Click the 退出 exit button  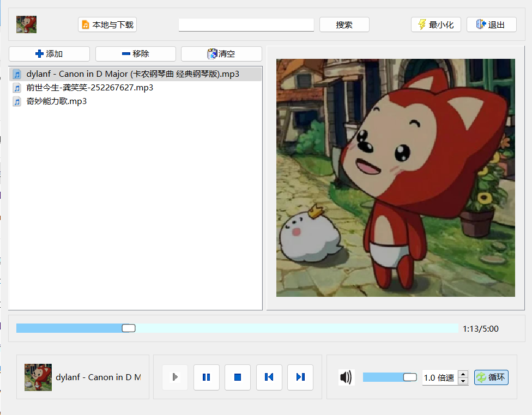(x=492, y=25)
